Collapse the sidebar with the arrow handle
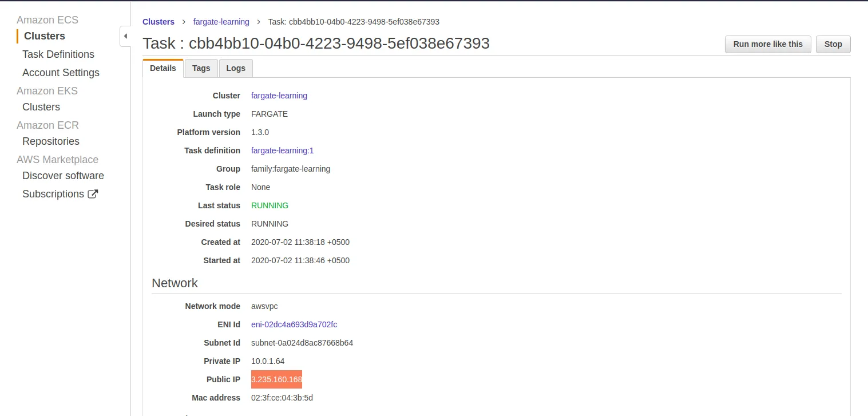 [x=125, y=37]
